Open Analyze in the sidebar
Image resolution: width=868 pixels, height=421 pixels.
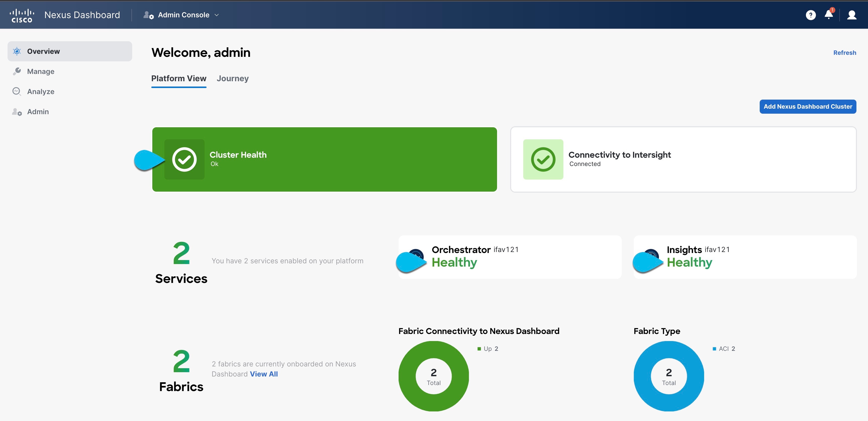pos(70,92)
